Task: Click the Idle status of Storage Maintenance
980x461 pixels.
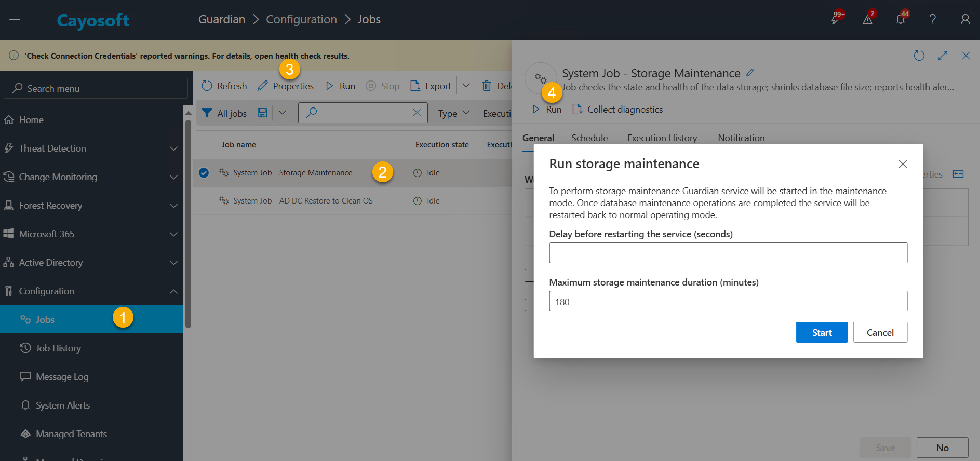Action: [x=426, y=173]
